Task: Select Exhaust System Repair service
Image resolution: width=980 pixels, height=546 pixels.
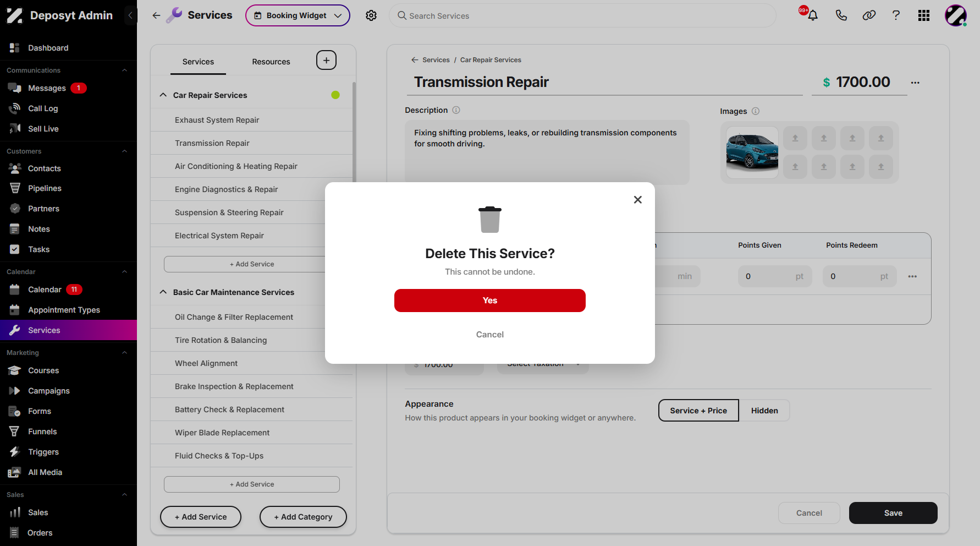Action: pyautogui.click(x=252, y=120)
